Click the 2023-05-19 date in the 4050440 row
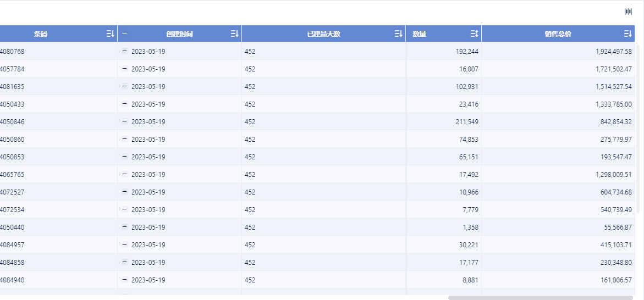The height and width of the screenshot is (300, 644). [148, 227]
